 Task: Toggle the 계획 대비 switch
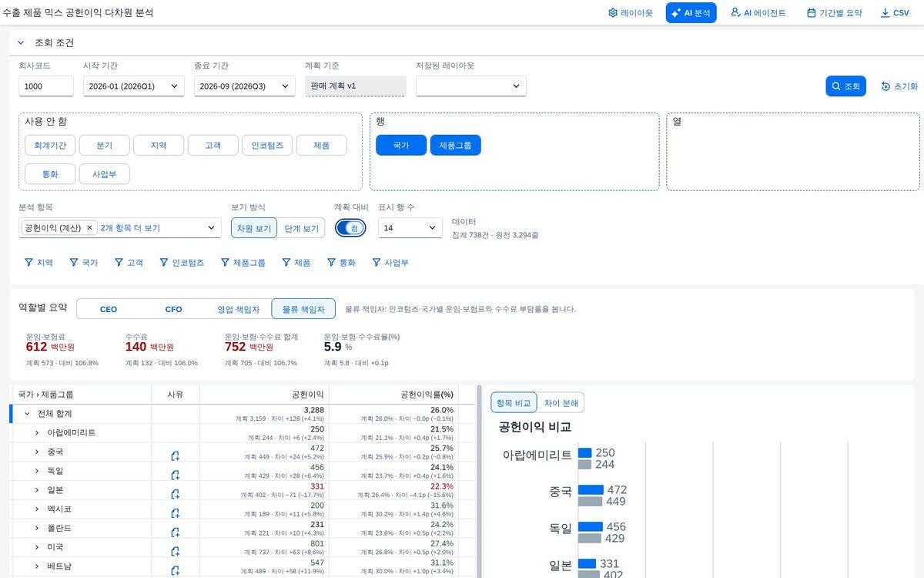[x=351, y=228]
